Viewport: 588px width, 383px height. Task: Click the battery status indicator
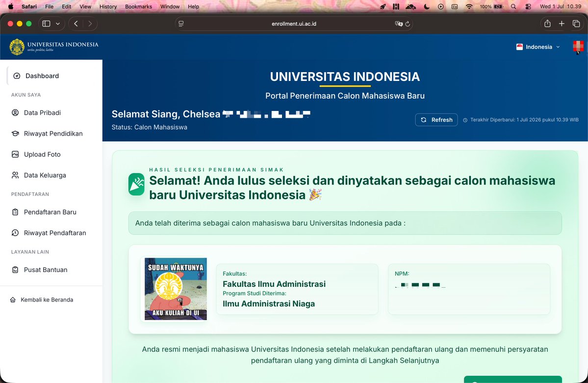(491, 6)
